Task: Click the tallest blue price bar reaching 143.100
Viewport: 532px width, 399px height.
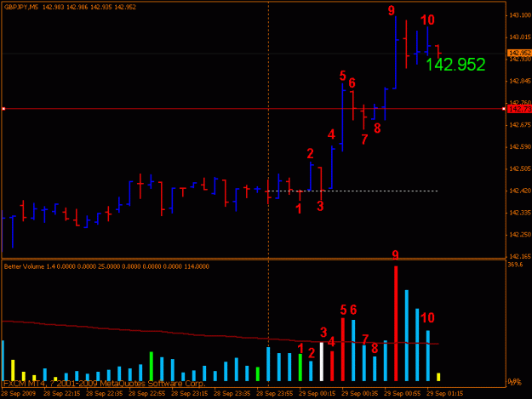Action: pos(396,53)
